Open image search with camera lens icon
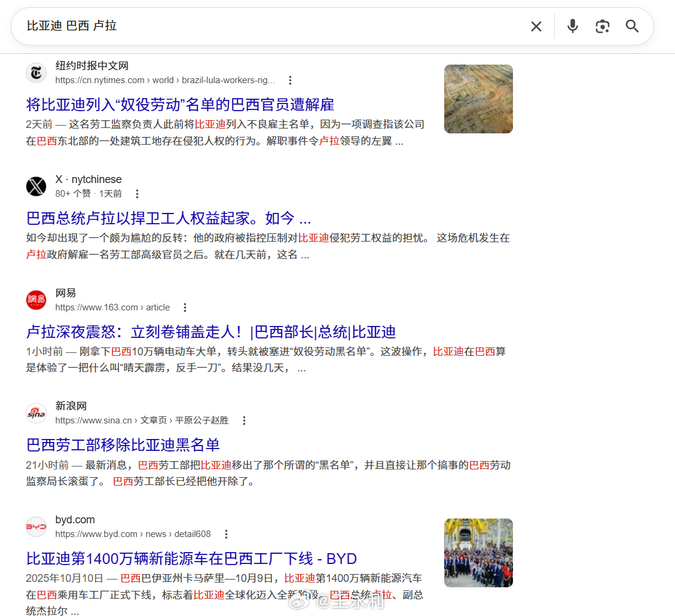Viewport: 675px width, 616px height. (x=602, y=27)
